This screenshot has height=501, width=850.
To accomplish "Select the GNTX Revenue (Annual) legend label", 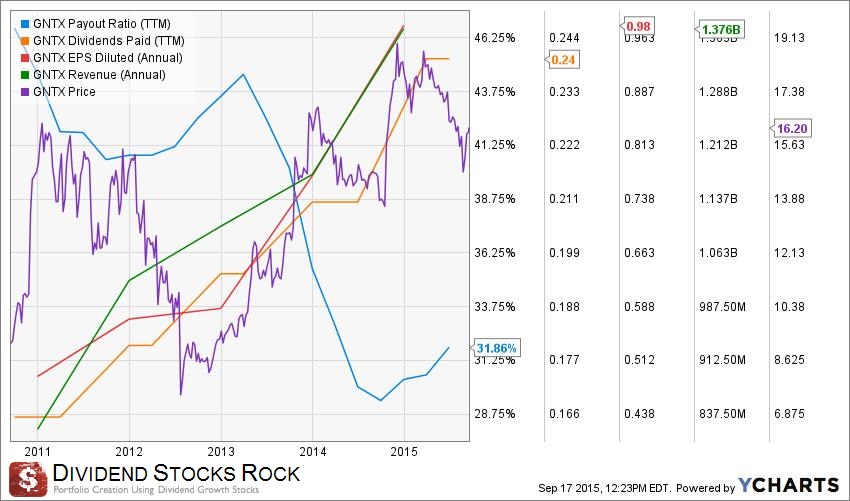I will [x=99, y=75].
